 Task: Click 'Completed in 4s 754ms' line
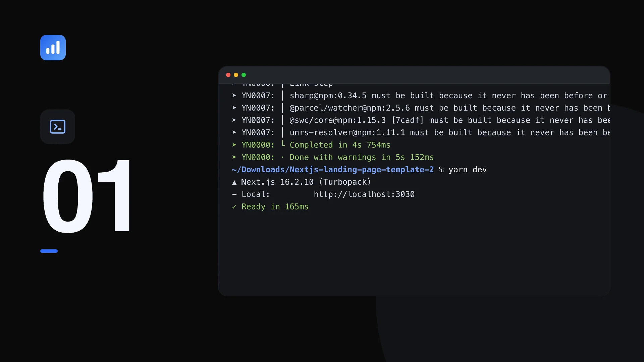[x=311, y=145]
